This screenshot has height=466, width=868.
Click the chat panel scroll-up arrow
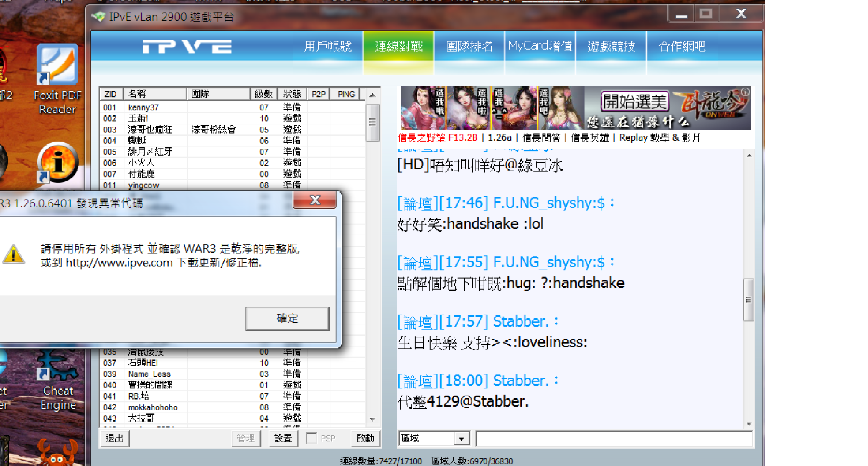(749, 155)
